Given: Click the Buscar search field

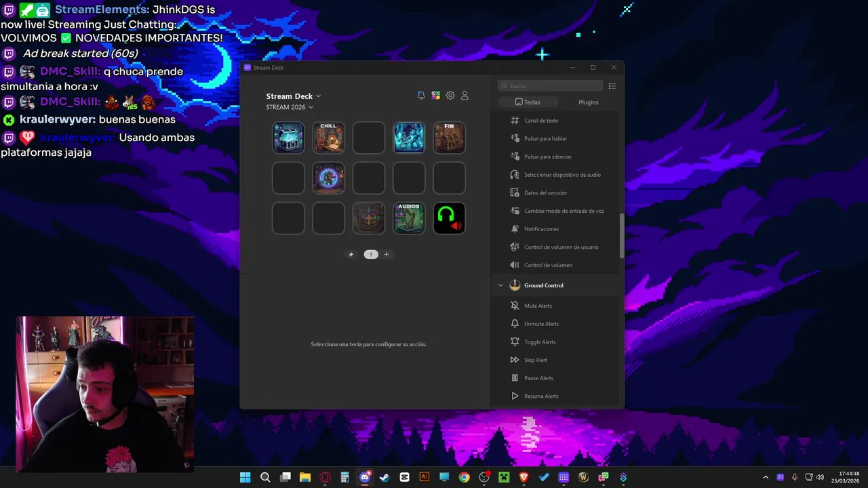Looking at the screenshot, I should (x=551, y=86).
